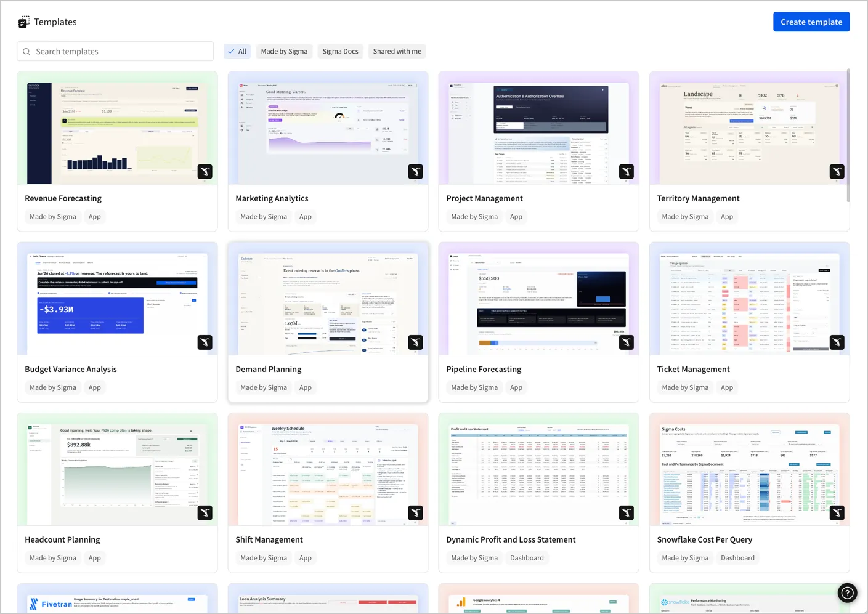
Task: Open the Snowflake Cost Per Query title
Action: 705,539
